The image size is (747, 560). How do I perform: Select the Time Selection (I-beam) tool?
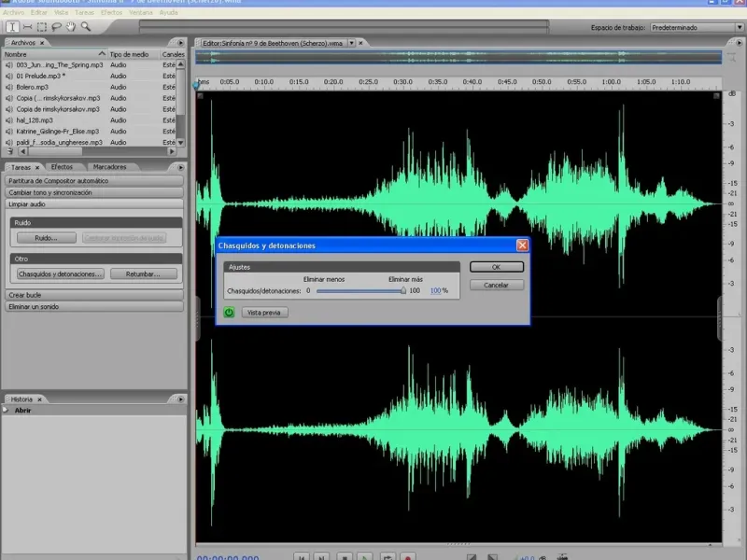pos(12,27)
